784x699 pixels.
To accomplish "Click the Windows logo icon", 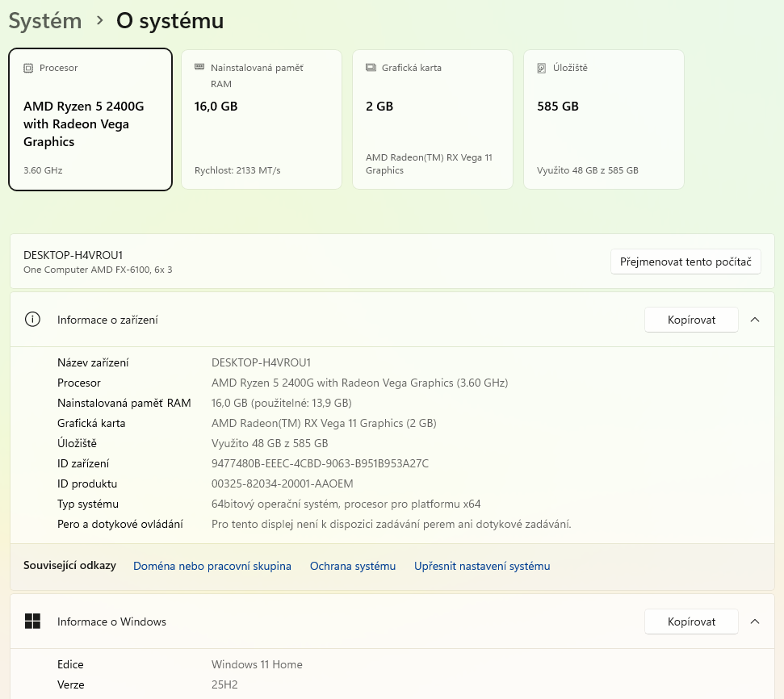I will (x=32, y=622).
